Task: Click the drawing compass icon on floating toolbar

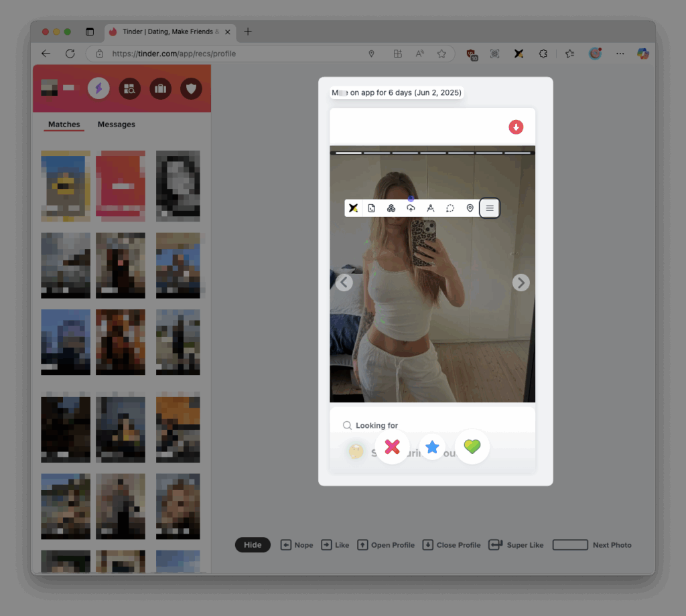Action: 431,208
